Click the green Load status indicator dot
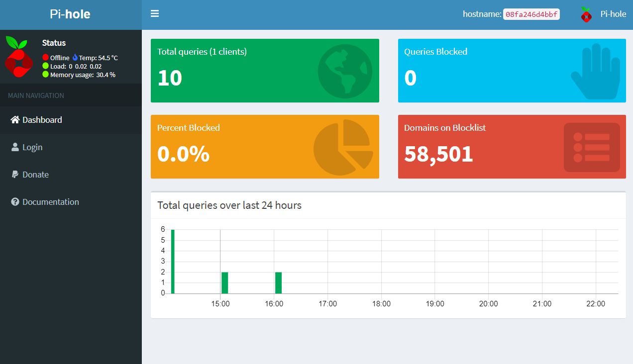Image resolution: width=633 pixels, height=364 pixels. 45,66
